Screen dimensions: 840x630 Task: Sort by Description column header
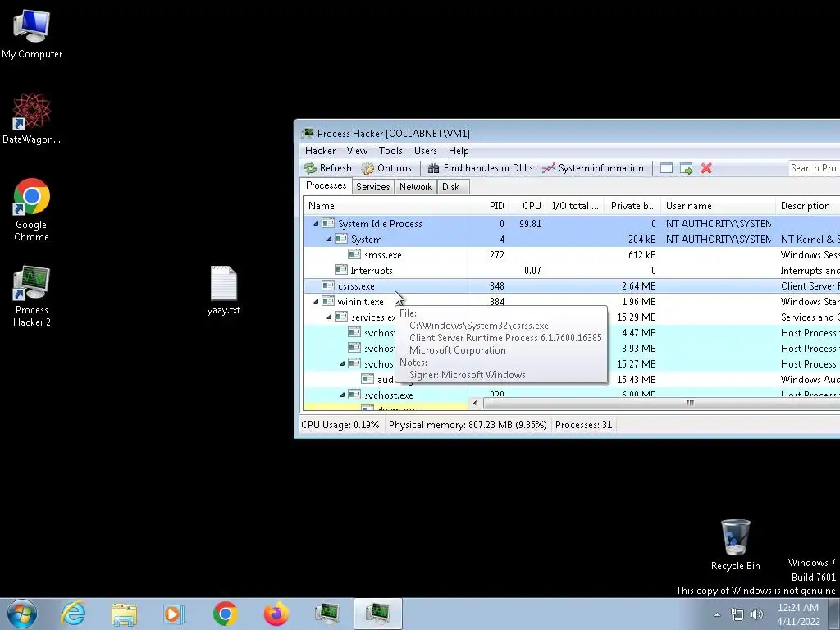click(807, 206)
